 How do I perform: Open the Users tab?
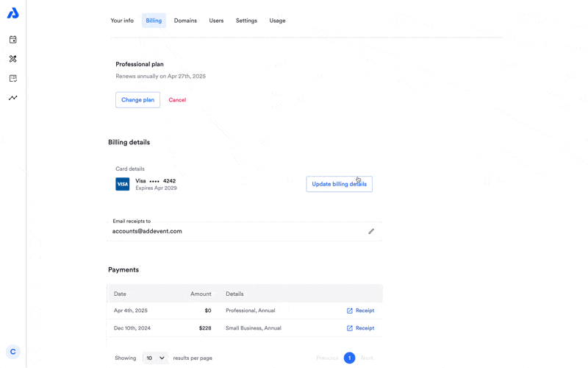pyautogui.click(x=216, y=21)
